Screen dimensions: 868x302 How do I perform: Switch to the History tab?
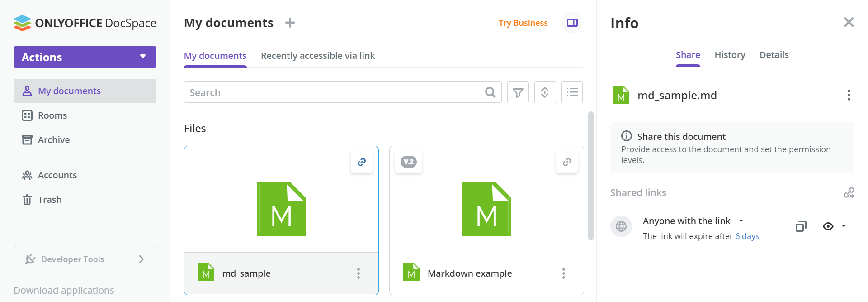730,55
